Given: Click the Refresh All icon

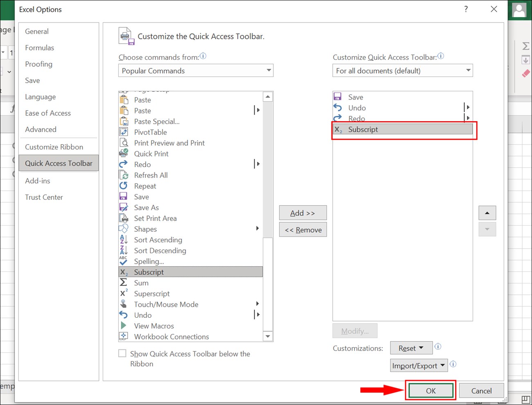Looking at the screenshot, I should coord(124,175).
